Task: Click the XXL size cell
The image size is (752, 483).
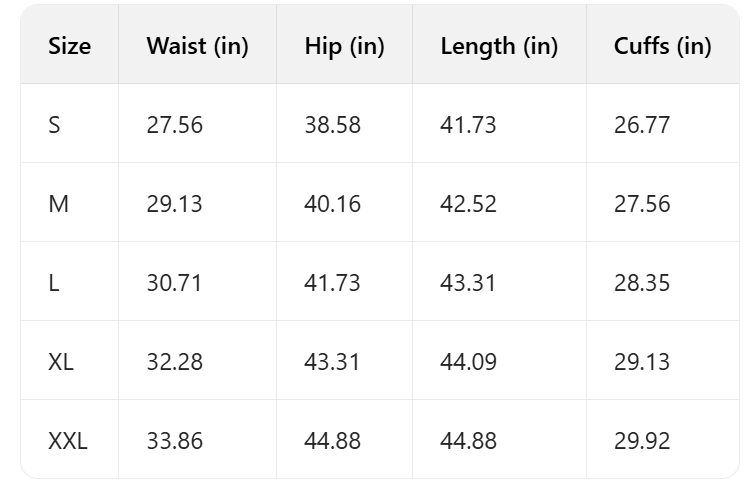Action: pyautogui.click(x=67, y=440)
